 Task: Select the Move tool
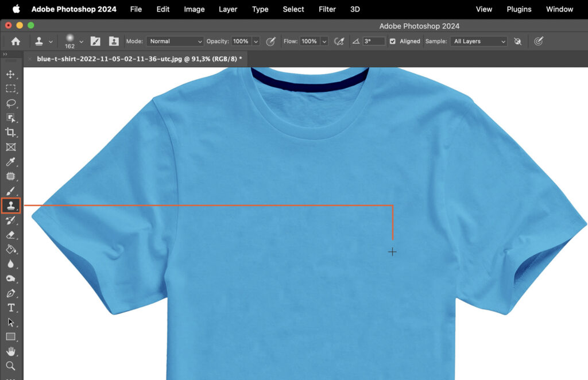(11, 73)
